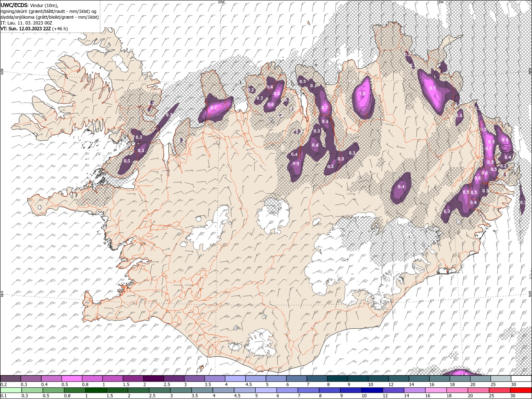Click the upper legend swatch labeled 3
Screen dimensions: 532x399
coord(194,378)
